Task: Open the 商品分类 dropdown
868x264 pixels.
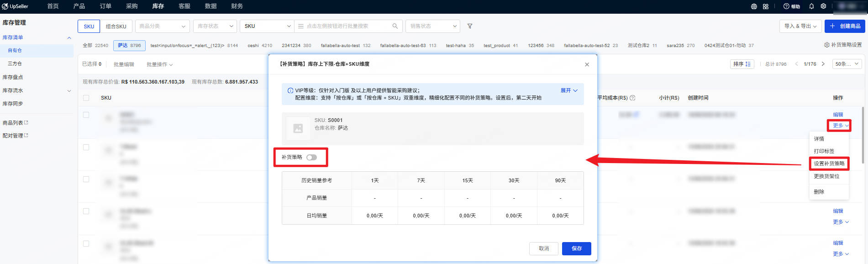Action: click(163, 26)
